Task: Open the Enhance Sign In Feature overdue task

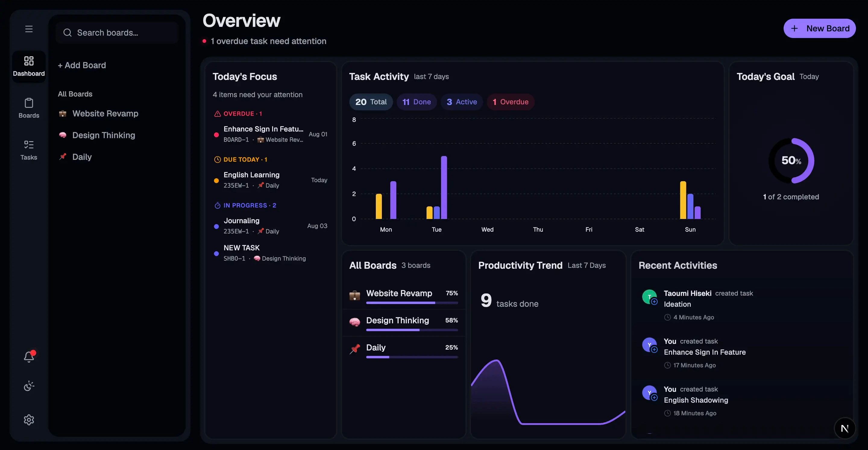Action: (x=271, y=134)
